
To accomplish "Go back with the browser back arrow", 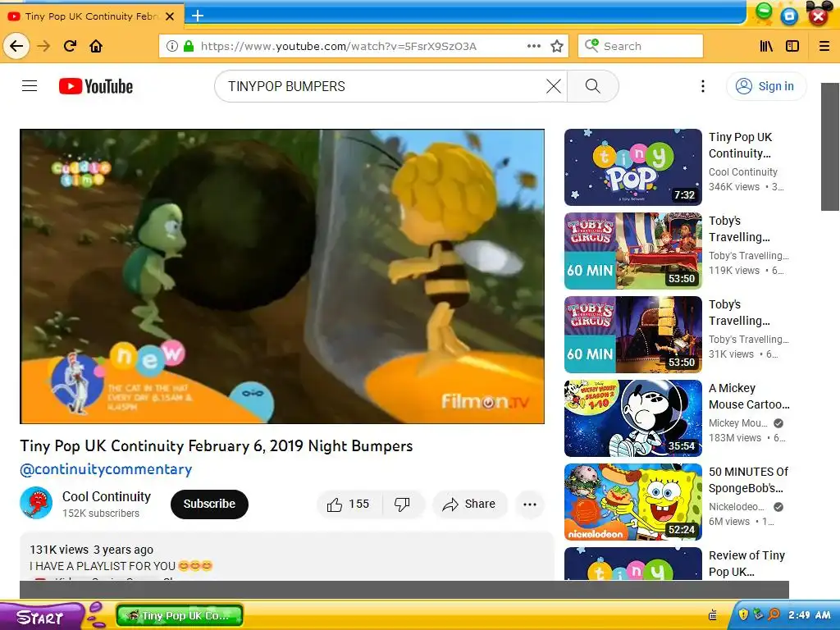I will pos(16,46).
